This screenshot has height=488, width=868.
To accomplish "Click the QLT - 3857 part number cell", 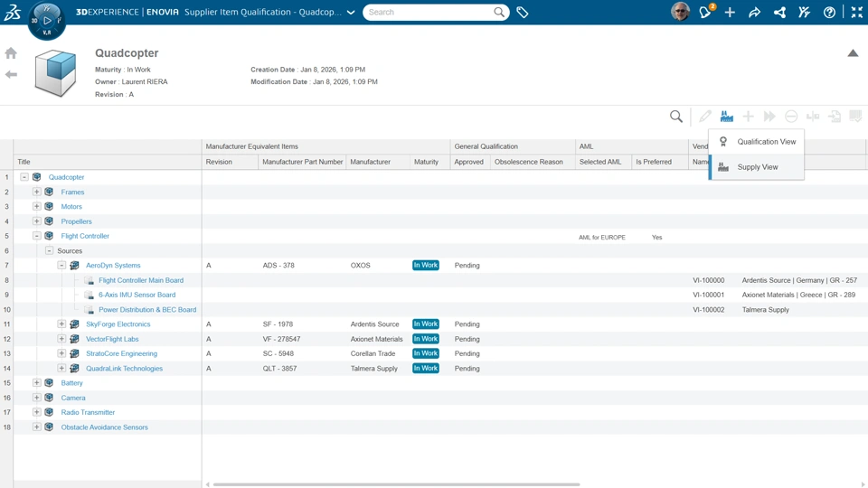I will click(x=279, y=369).
